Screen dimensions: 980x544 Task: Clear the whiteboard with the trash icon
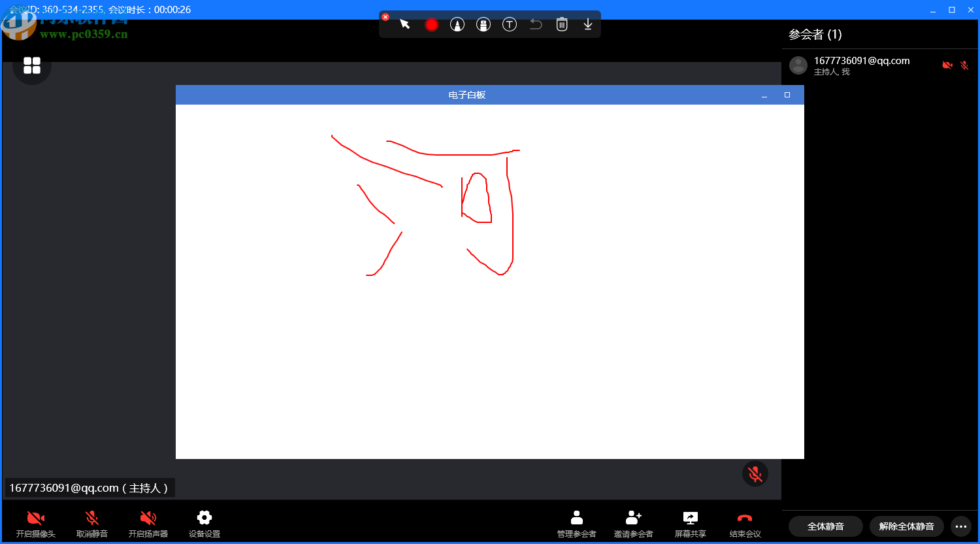coord(562,24)
